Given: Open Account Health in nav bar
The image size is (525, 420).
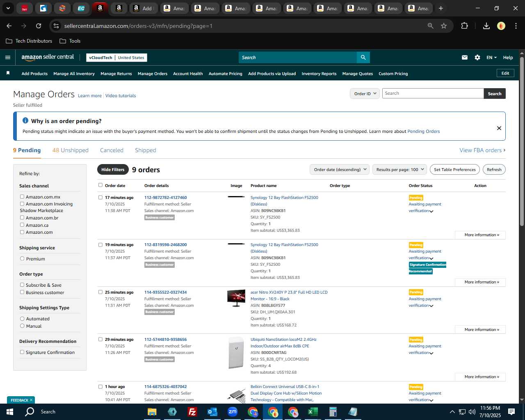Looking at the screenshot, I should click(x=188, y=74).
